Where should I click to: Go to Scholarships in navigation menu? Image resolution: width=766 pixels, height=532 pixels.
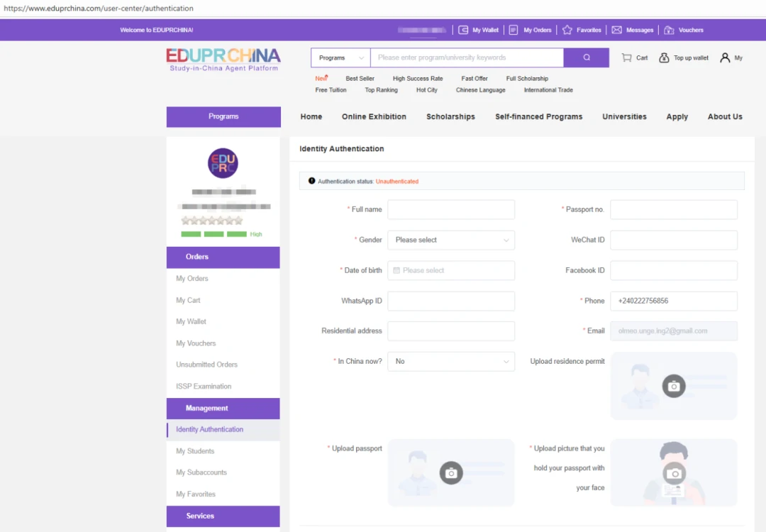[x=450, y=116]
